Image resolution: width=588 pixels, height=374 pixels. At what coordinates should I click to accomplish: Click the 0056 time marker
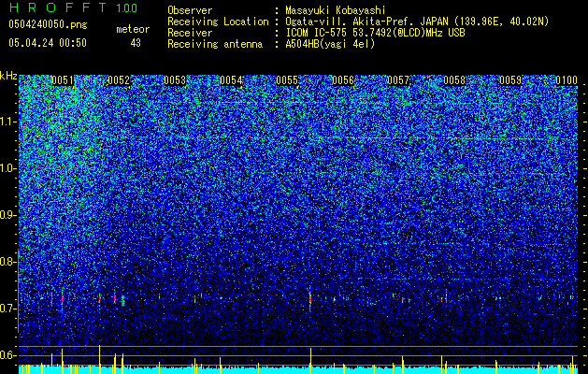(343, 80)
